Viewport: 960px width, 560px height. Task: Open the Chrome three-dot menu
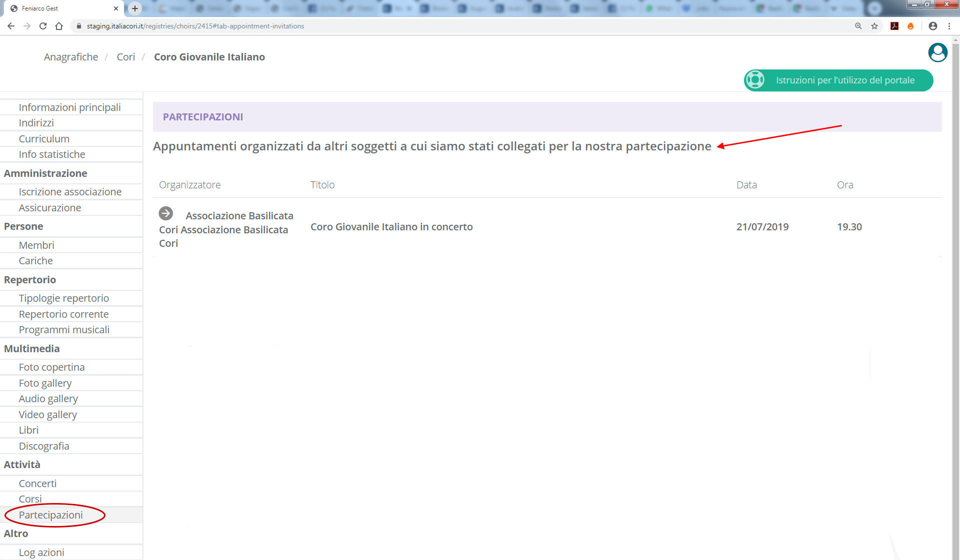click(949, 26)
